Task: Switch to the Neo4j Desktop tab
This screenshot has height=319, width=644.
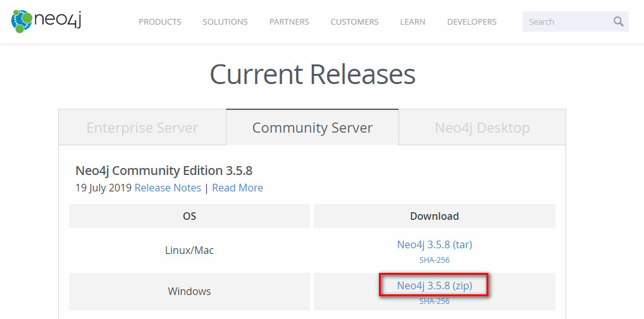Action: coord(482,128)
